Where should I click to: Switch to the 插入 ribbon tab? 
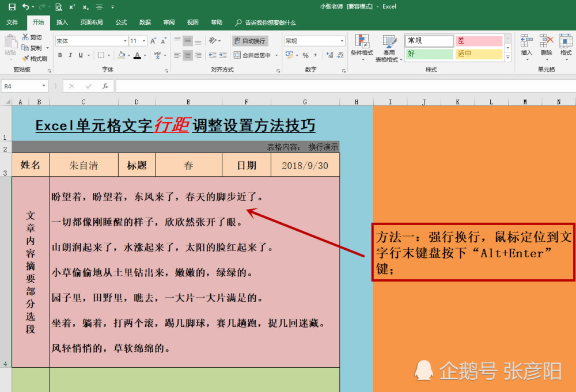[62, 22]
